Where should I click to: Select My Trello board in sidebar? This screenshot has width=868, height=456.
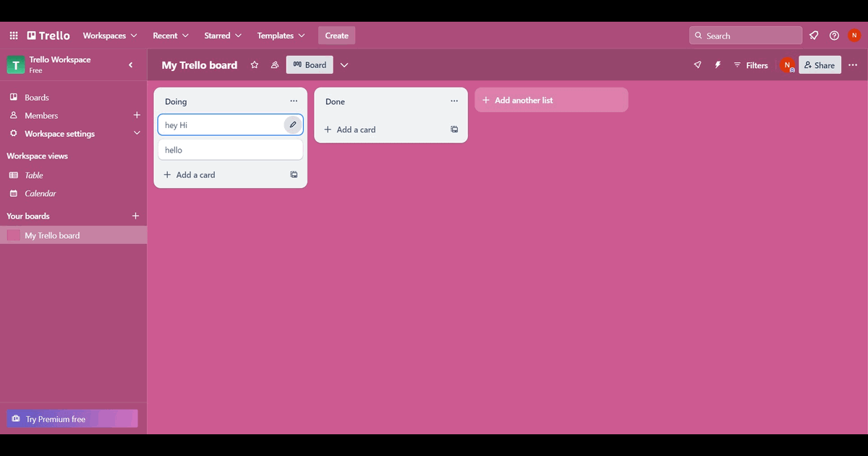[x=74, y=235]
